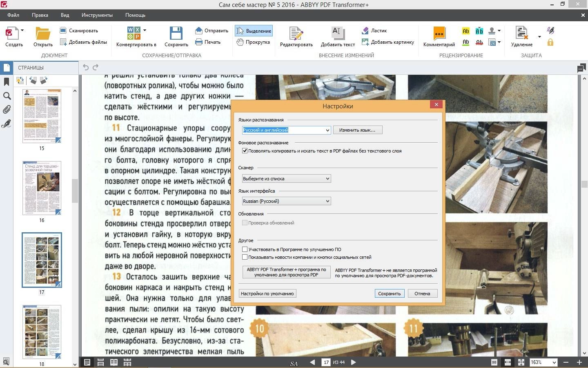
Task: Click the password lock icon
Action: (x=550, y=42)
